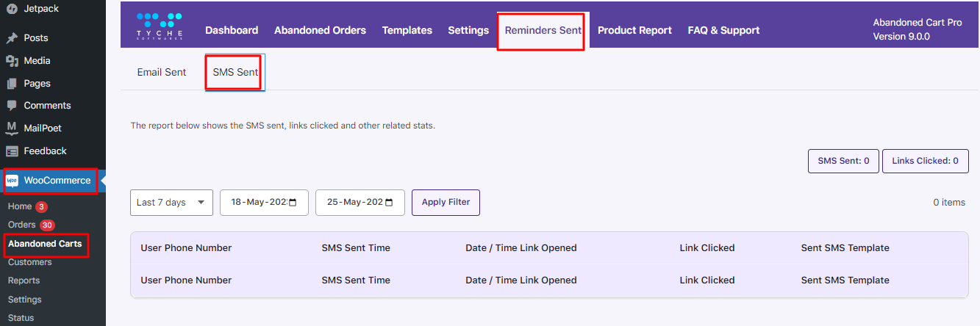Click top header Sent SMS Template column
The image size is (980, 326).
pyautogui.click(x=845, y=247)
